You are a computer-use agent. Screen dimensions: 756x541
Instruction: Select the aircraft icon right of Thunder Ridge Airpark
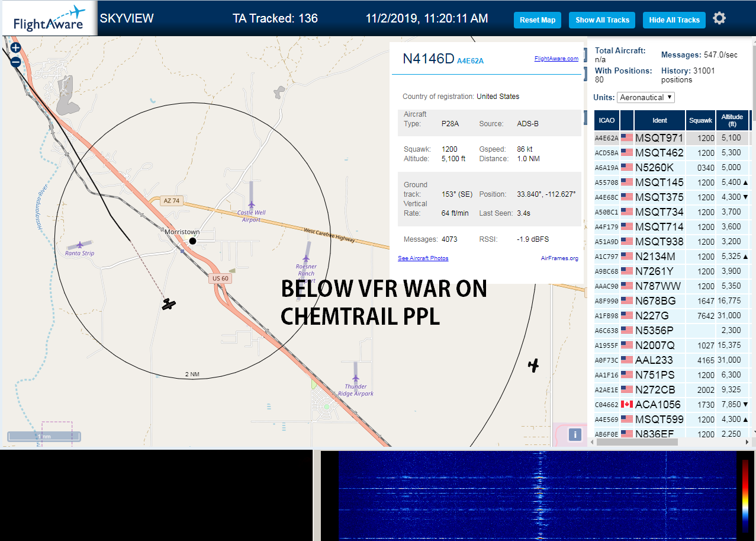[534, 366]
